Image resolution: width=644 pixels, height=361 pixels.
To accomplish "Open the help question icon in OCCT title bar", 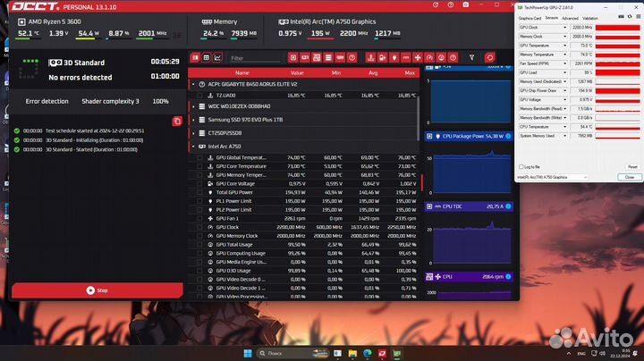I will click(x=451, y=5).
